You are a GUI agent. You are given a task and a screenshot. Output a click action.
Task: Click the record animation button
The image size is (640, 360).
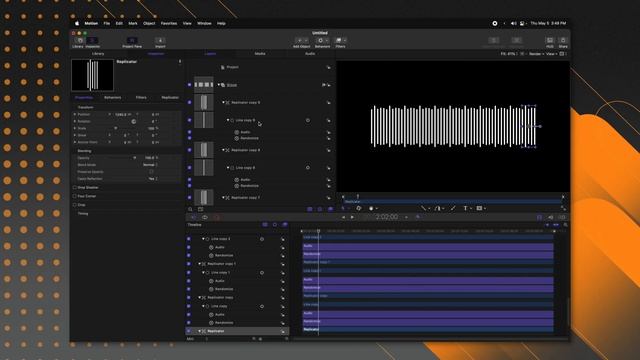click(217, 217)
